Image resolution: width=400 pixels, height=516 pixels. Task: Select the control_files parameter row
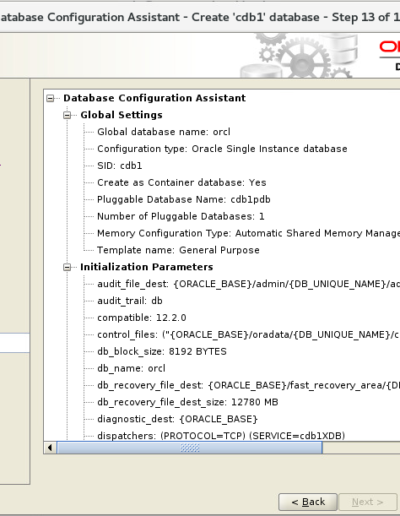pos(248,335)
